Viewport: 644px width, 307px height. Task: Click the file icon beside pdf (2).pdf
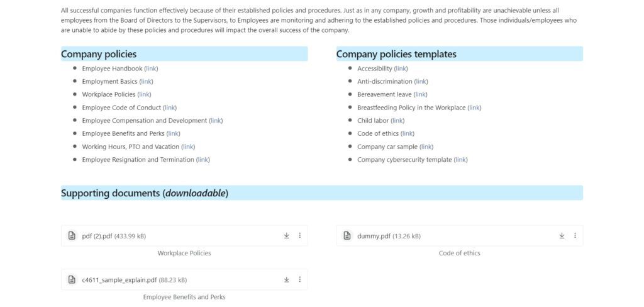tap(72, 236)
